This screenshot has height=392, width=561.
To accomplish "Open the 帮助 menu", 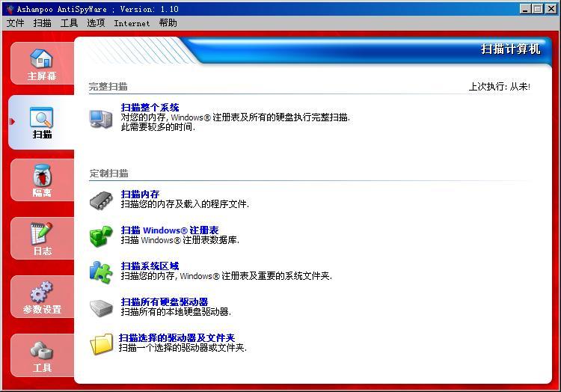I will pyautogui.click(x=168, y=23).
